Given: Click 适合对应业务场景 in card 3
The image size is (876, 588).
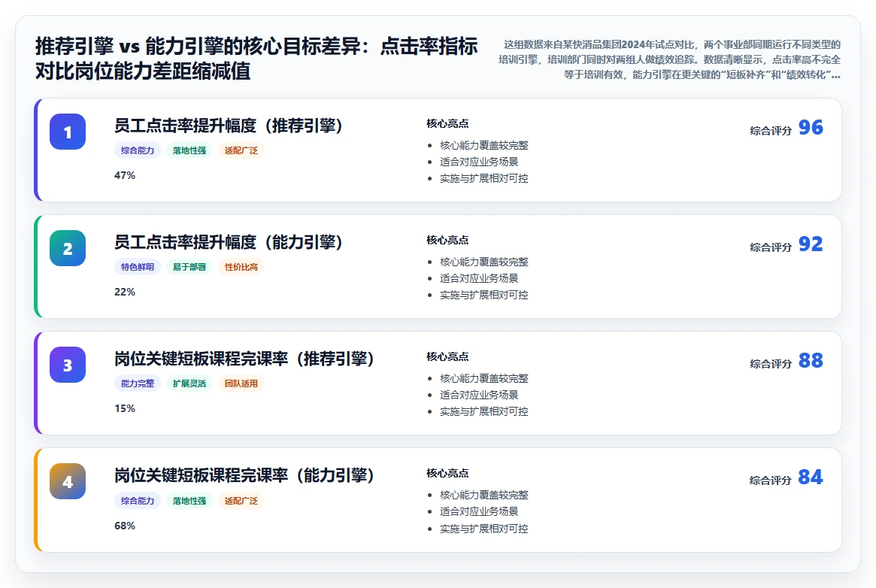Looking at the screenshot, I should (479, 396).
